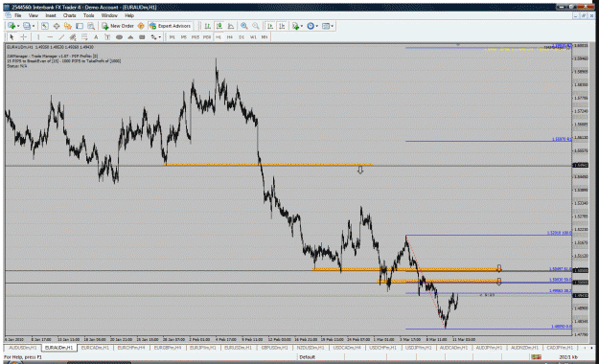This screenshot has width=599, height=364.
Task: Select the Text tool
Action: 96,37
